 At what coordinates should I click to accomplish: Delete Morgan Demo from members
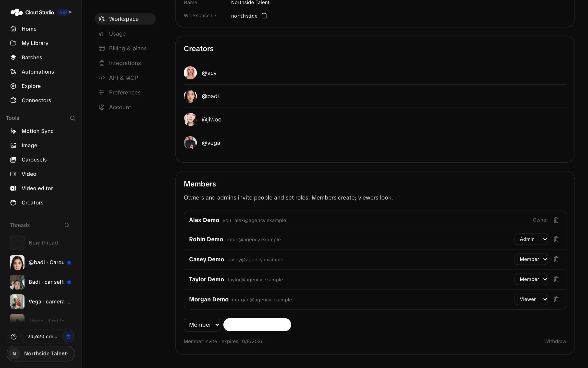(556, 300)
